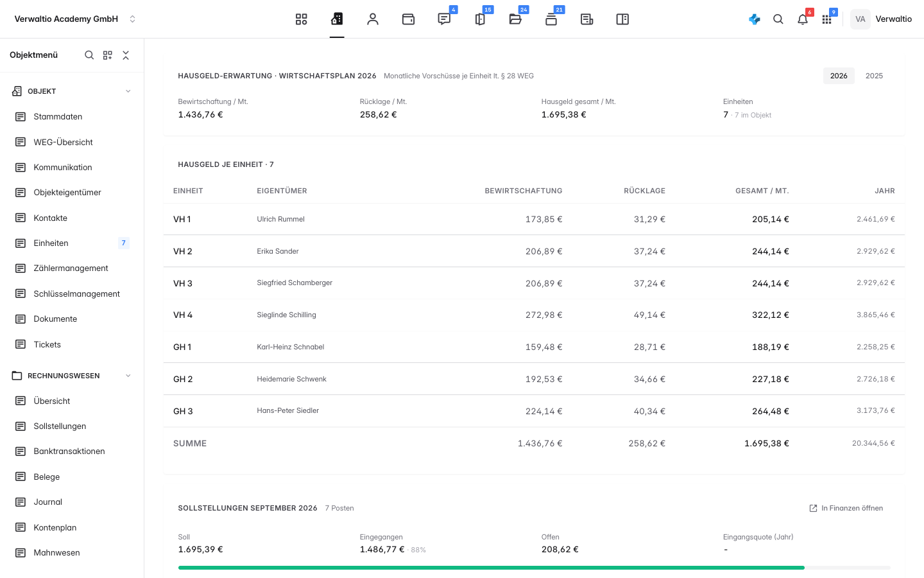924x578 pixels.
Task: Open Zählermanagement in the sidebar
Action: (72, 268)
